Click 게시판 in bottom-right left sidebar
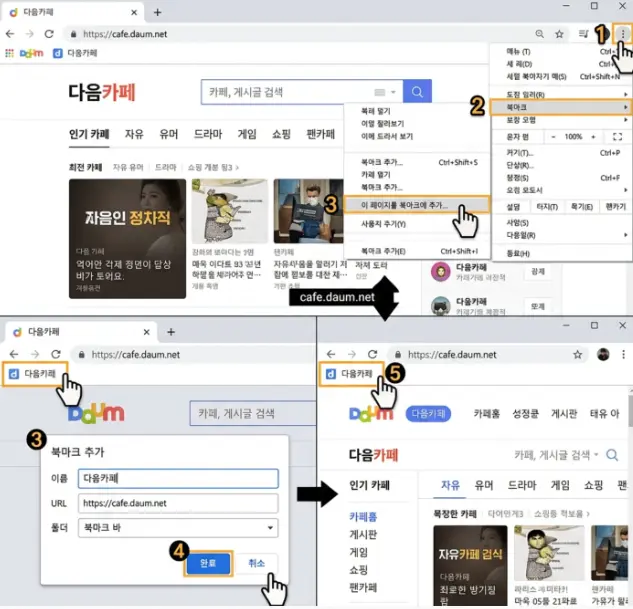The image size is (633, 609). pos(363,535)
